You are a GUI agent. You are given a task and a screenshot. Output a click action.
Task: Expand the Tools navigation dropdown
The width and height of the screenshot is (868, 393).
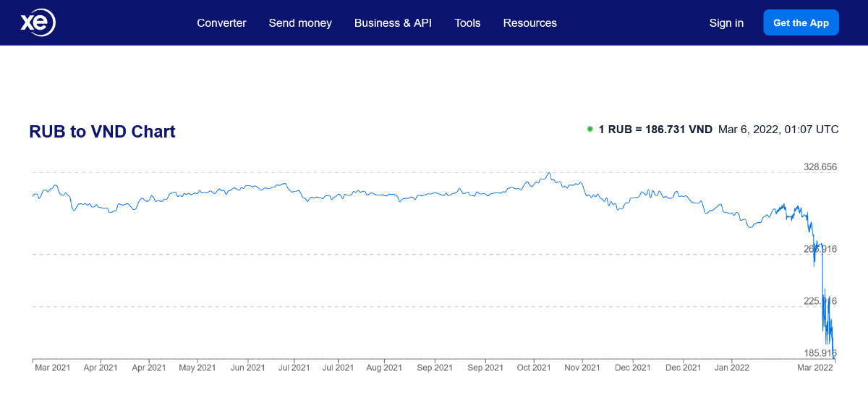pos(467,22)
